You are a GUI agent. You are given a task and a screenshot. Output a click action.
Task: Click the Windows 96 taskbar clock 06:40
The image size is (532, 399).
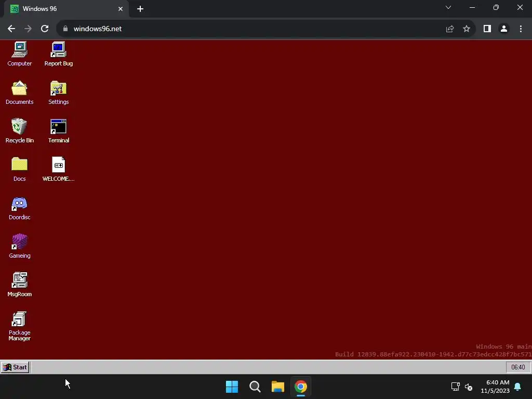tap(518, 367)
